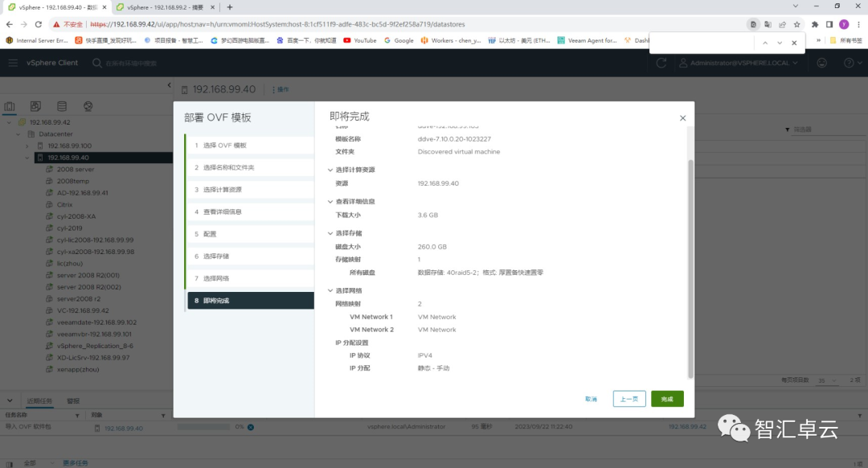Screen dimensions: 868x468
Task: Select the AD-192.168.99.41 VM
Action: [83, 193]
